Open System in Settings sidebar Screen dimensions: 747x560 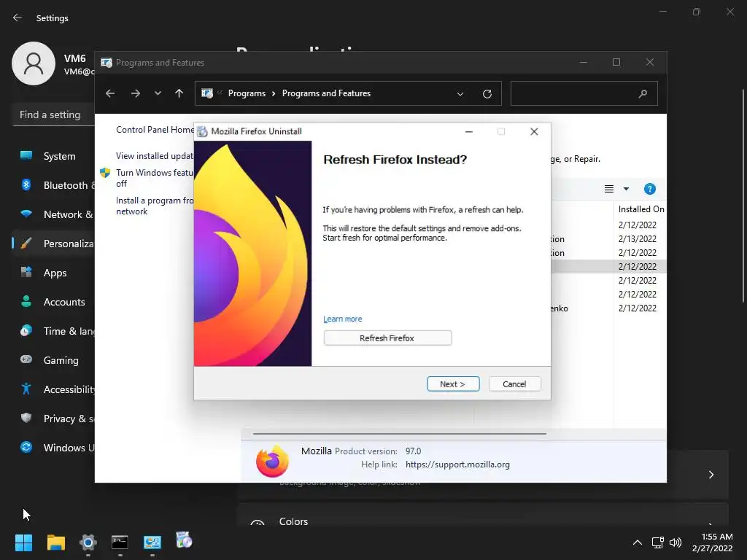[53, 156]
